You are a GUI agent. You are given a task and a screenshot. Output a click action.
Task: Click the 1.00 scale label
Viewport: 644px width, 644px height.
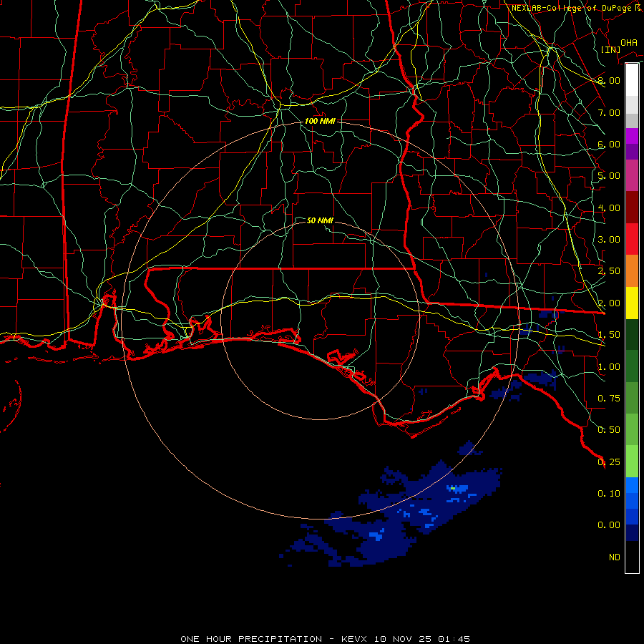coord(609,367)
